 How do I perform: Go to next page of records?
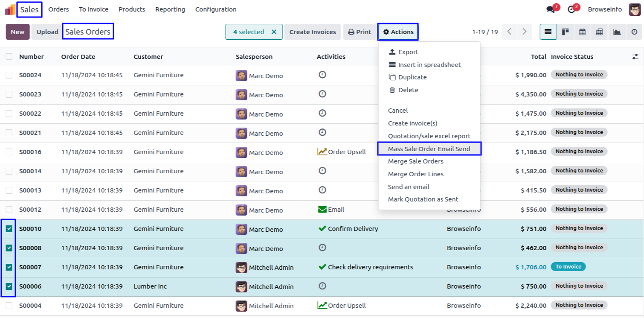pos(525,32)
